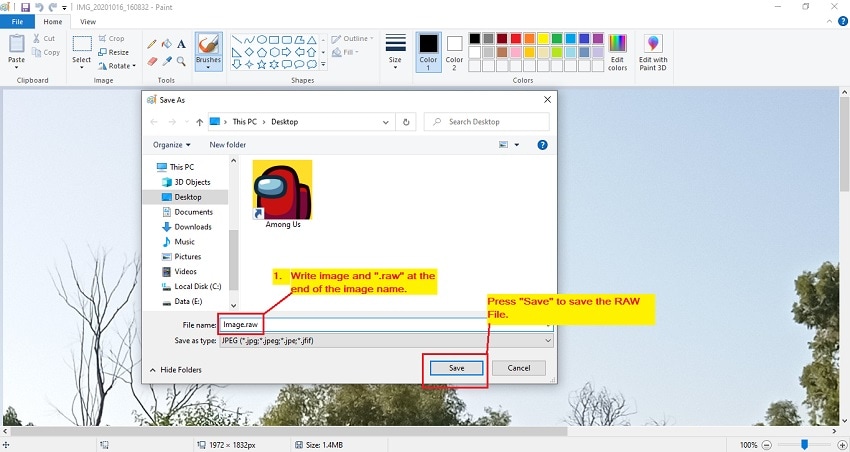This screenshot has height=452, width=850.
Task: Select 3D Objects in the folder tree
Action: tap(186, 182)
